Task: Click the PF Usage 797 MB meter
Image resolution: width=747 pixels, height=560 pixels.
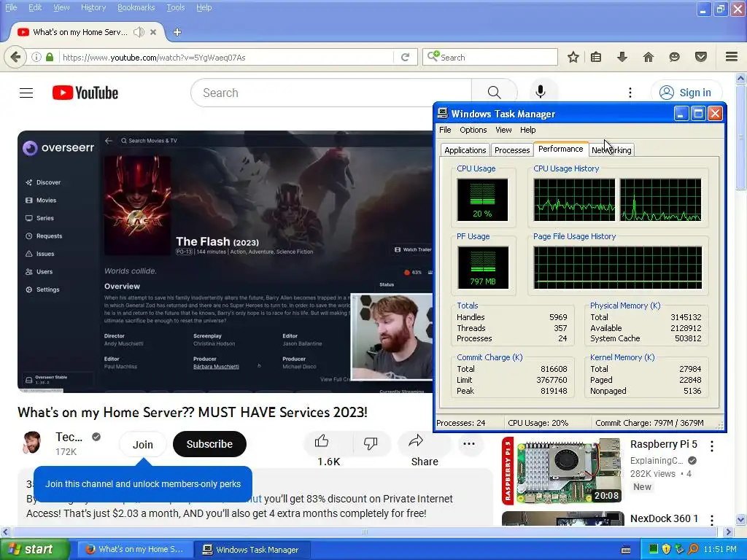Action: (x=483, y=268)
